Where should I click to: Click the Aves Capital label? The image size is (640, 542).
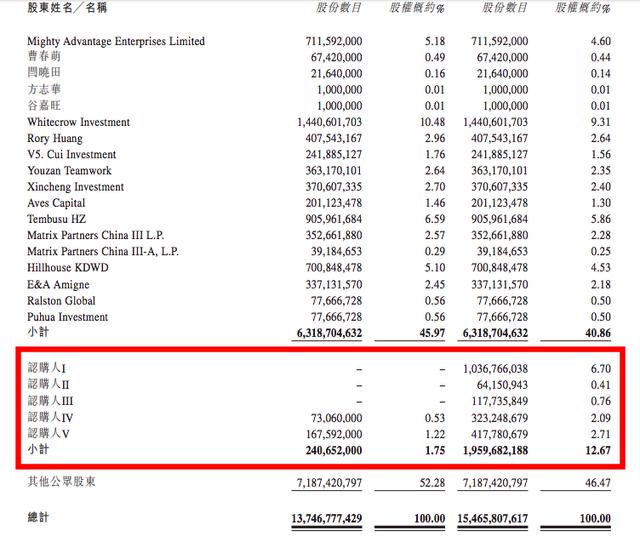[56, 203]
